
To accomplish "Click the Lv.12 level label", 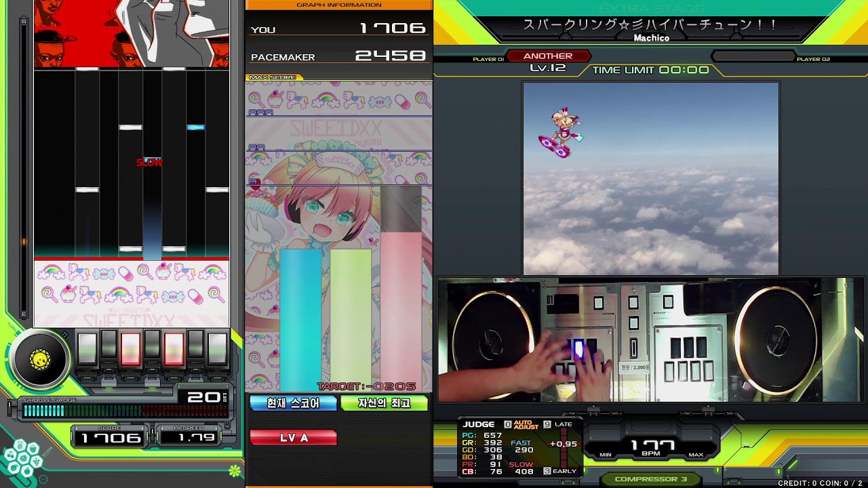I will [548, 68].
